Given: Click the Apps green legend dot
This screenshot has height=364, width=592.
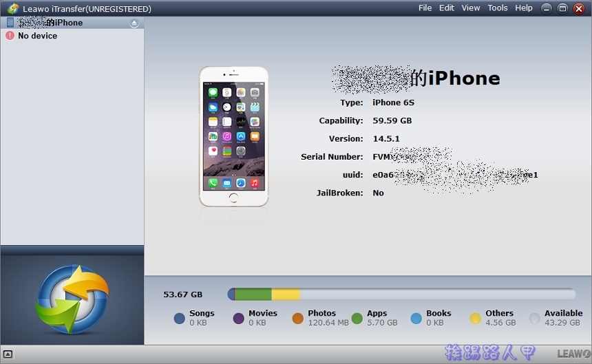Looking at the screenshot, I should (357, 319).
